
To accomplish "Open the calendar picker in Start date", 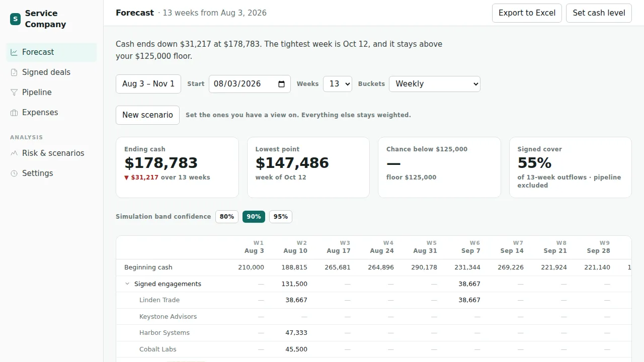I will coord(281,84).
